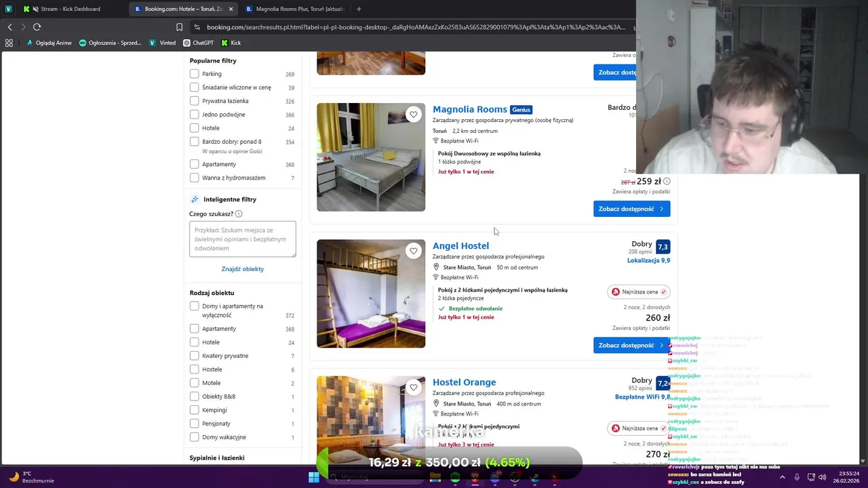The image size is (868, 488).
Task: Save Magnolia Rooms to wishlist with heart
Action: [414, 115]
